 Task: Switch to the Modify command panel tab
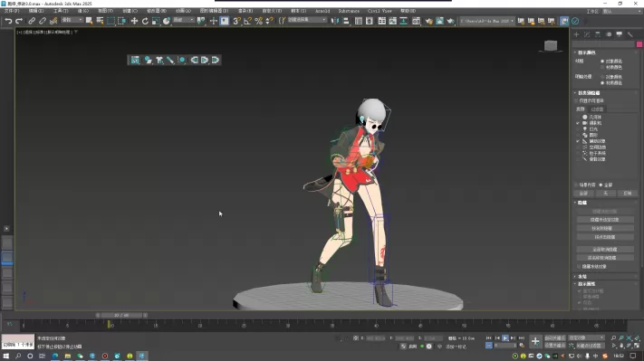pyautogui.click(x=587, y=34)
